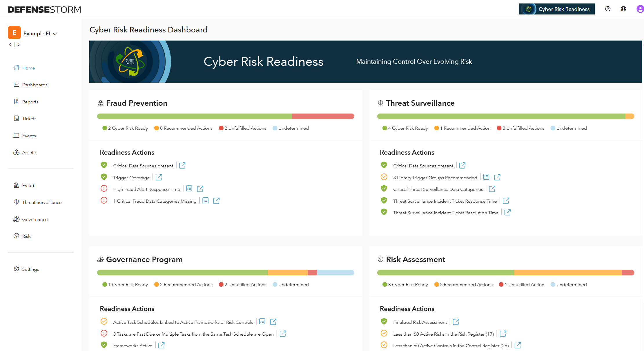The height and width of the screenshot is (351, 644).
Task: Click the Cyber Risk Readiness header button
Action: (x=557, y=9)
